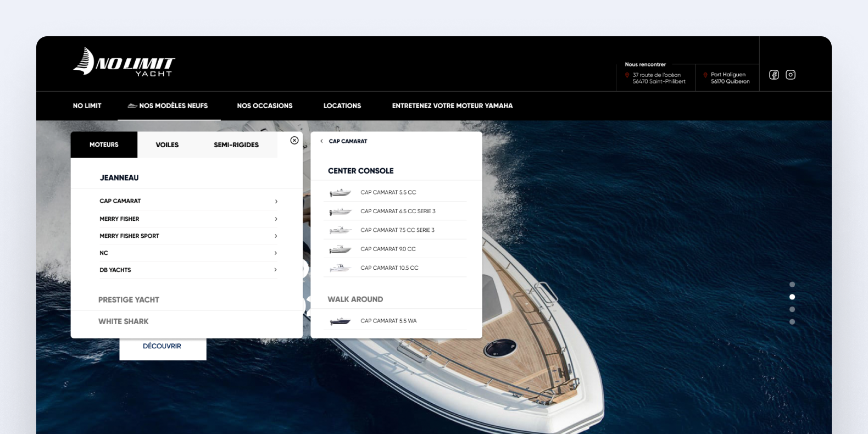Click the back arrow beside CAP CAMARAT

(x=321, y=141)
